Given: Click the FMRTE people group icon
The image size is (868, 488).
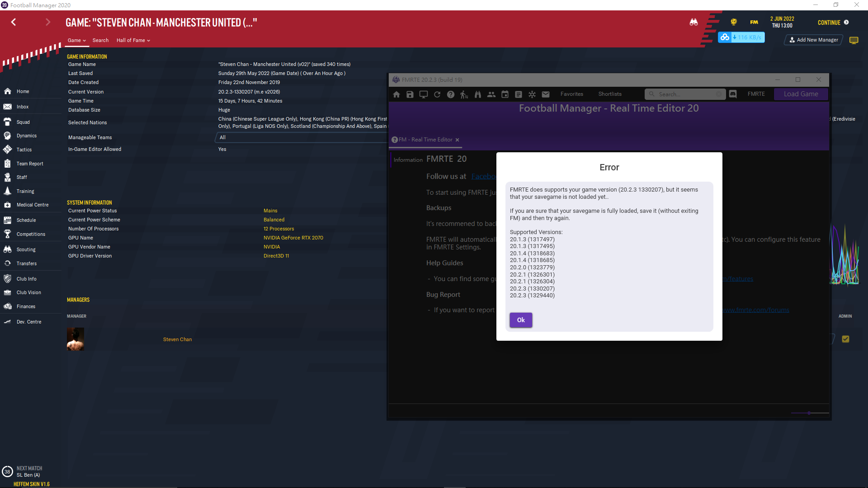Looking at the screenshot, I should pos(491,94).
